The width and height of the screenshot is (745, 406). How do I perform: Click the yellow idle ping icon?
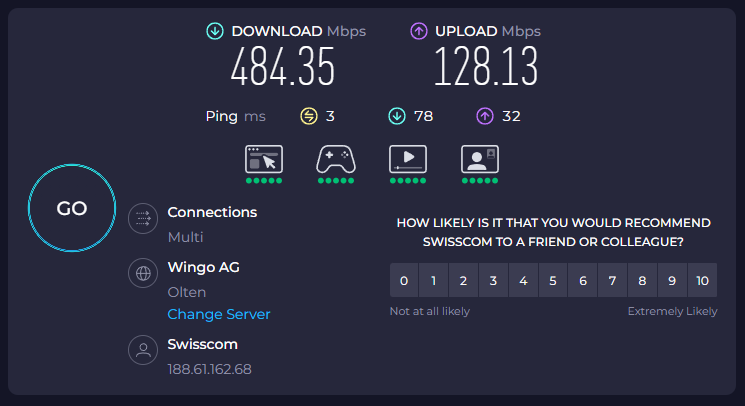[x=309, y=116]
